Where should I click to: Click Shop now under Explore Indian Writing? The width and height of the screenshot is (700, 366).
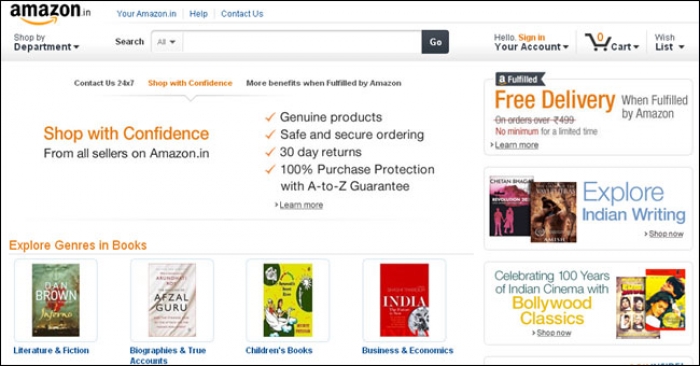666,234
